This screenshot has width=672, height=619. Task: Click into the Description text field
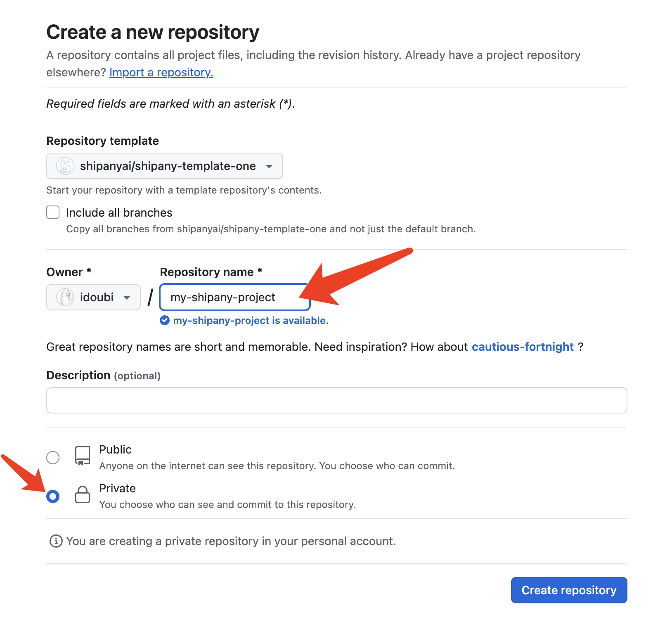pos(336,400)
